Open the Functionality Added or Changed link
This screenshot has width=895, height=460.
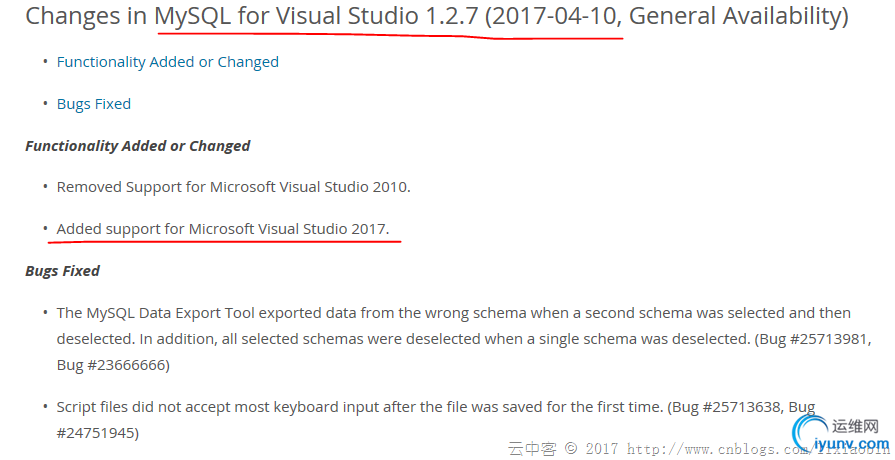point(167,62)
